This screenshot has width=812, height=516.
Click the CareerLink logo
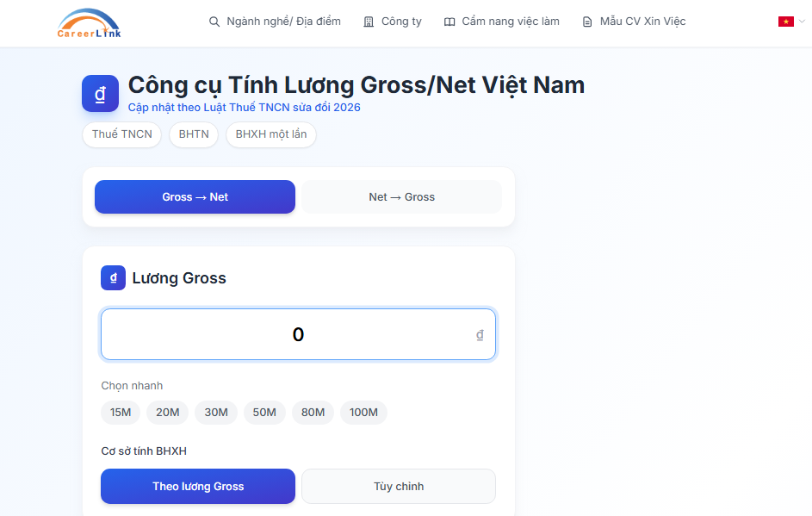coord(90,23)
